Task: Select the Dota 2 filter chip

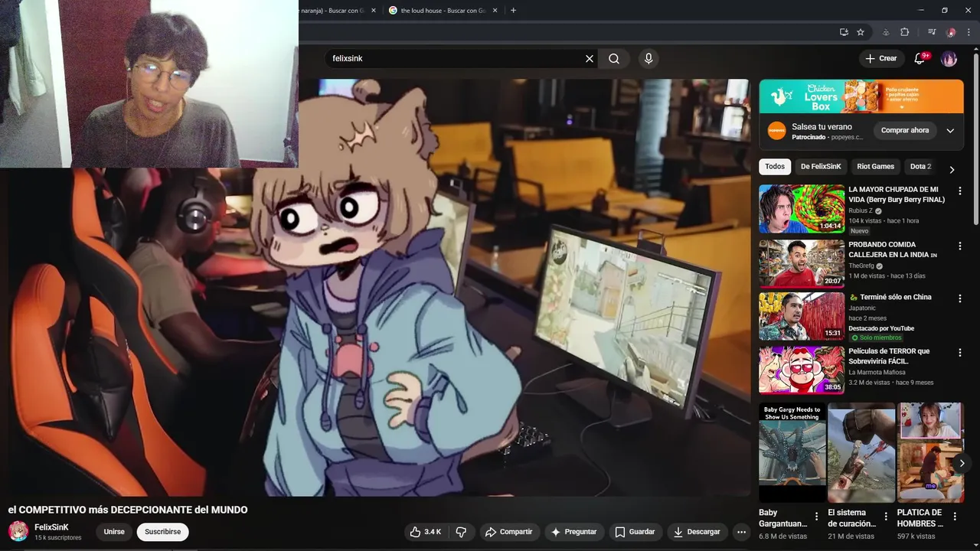Action: [x=920, y=167]
